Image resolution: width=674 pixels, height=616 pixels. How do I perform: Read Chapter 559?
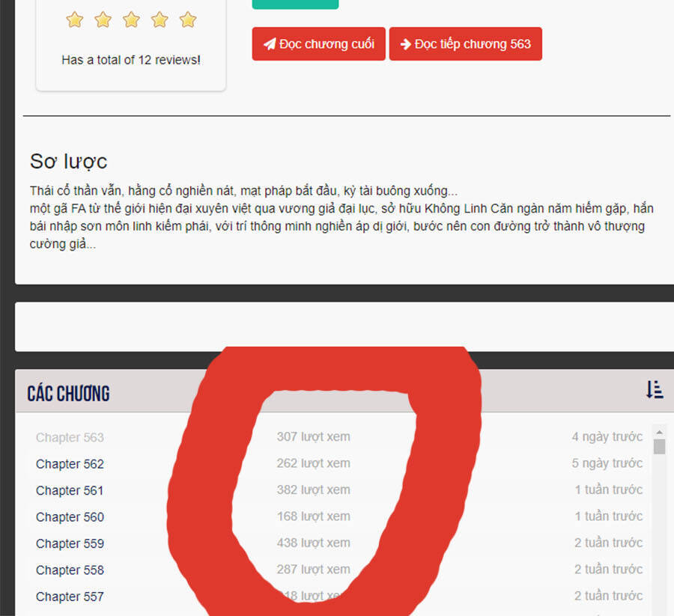click(70, 543)
